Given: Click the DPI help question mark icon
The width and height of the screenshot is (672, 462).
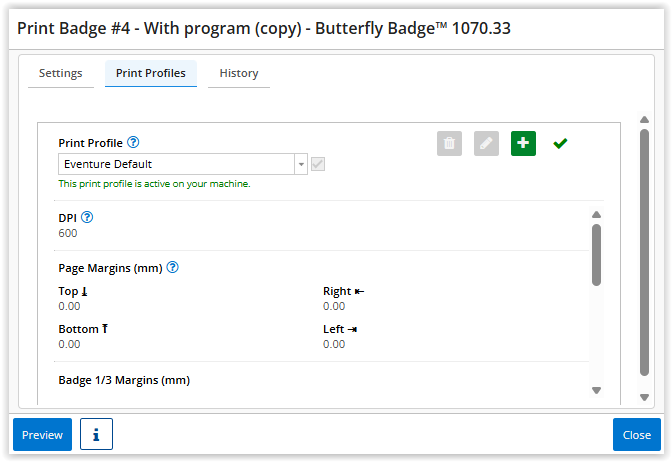Looking at the screenshot, I should tap(86, 217).
